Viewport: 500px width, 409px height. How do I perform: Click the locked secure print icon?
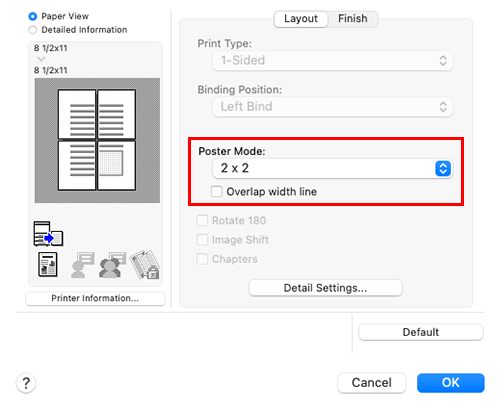point(145,265)
